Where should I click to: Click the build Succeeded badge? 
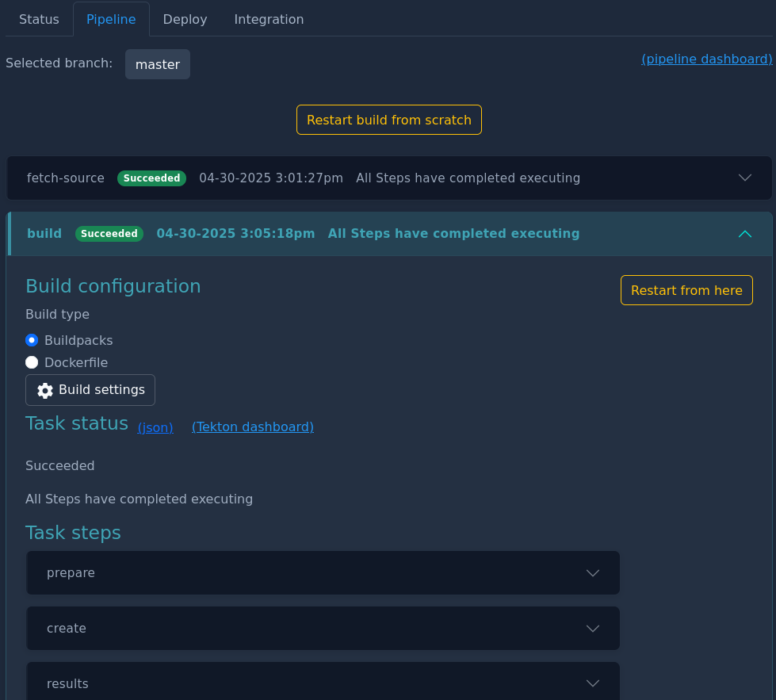[x=109, y=234]
